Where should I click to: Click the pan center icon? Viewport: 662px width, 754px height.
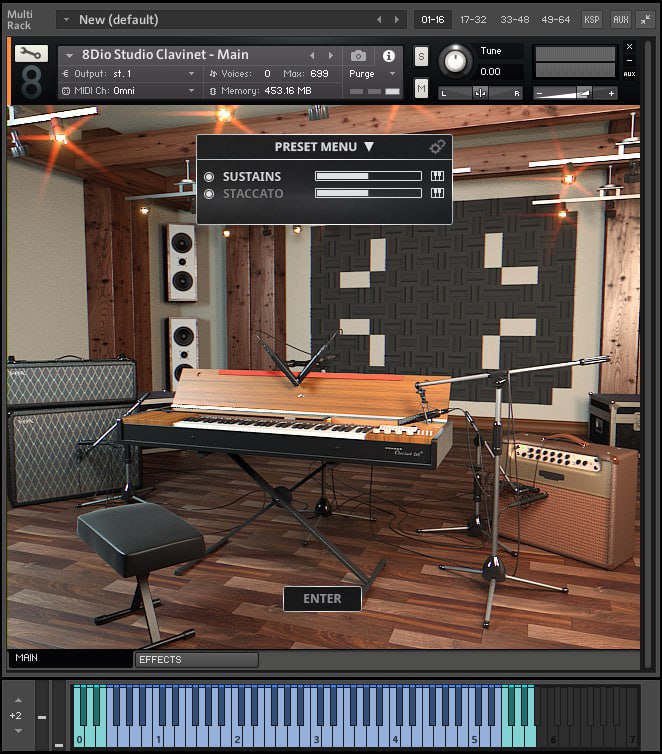click(x=480, y=93)
